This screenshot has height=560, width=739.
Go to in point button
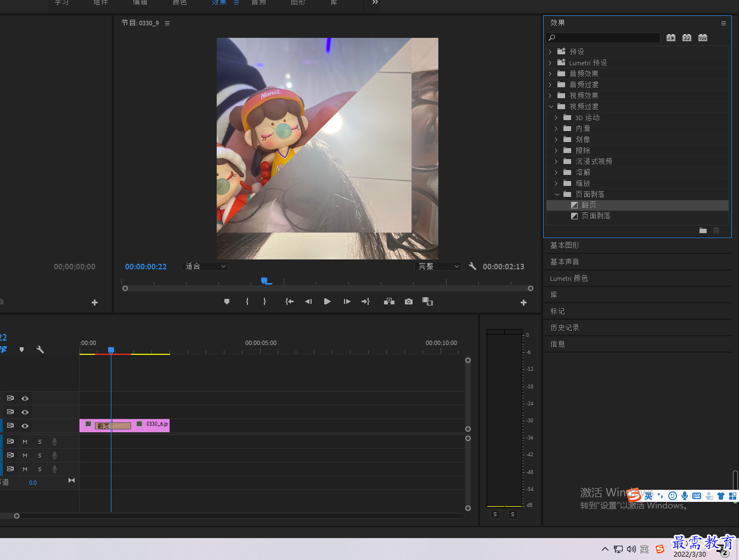290,302
